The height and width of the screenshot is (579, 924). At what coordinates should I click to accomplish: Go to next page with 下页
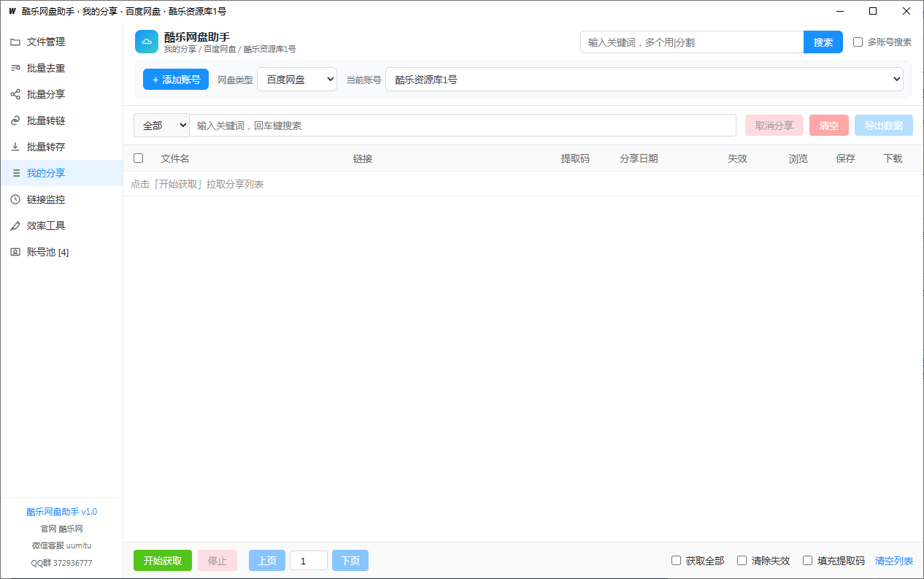tap(350, 561)
